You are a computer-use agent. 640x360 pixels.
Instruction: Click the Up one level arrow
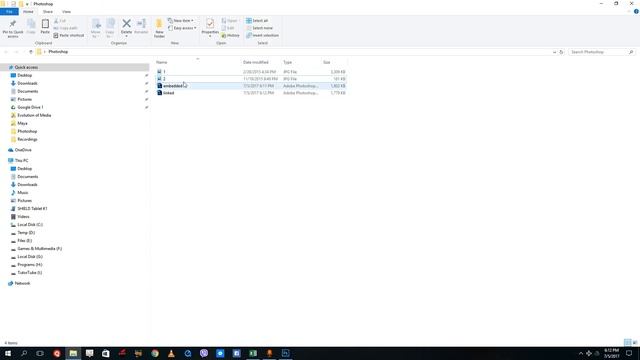tap(31, 52)
